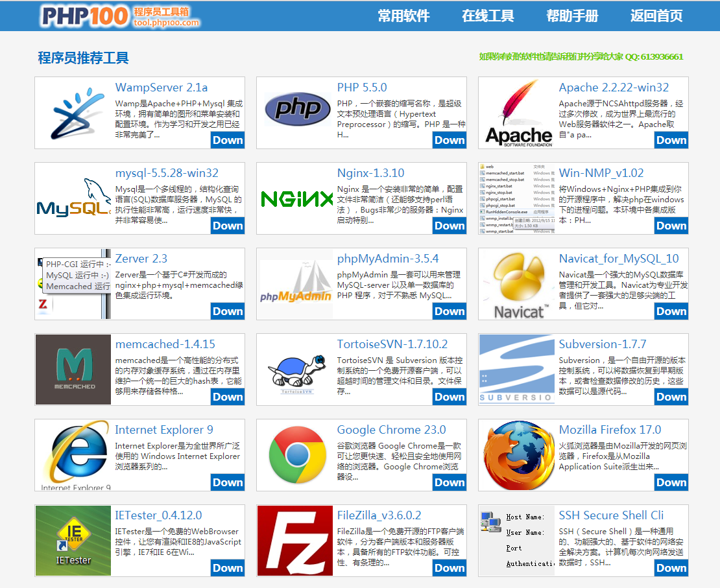Click the Subversion-1.7.7 title link

click(603, 344)
